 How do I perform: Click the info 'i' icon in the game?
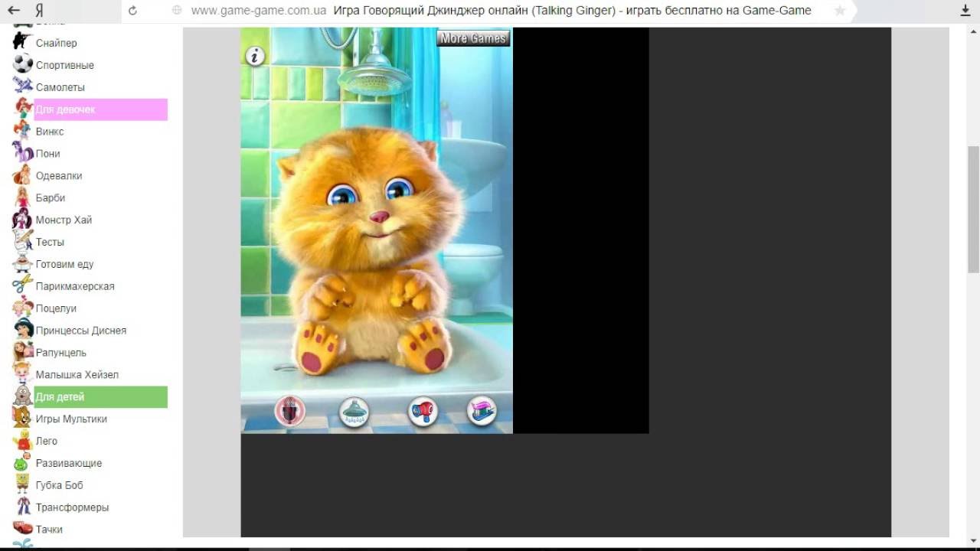click(255, 56)
